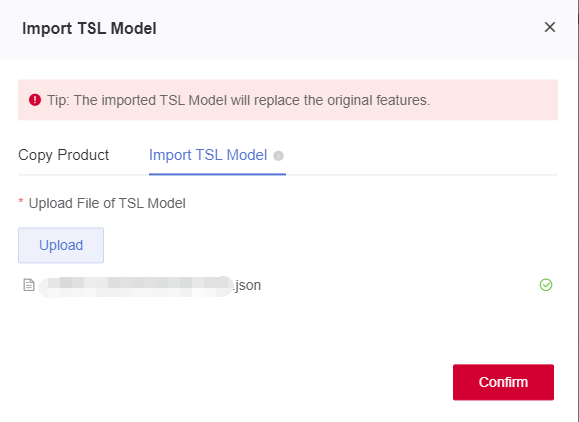
Task: Click the Import TSL Model dialog title
Action: (89, 28)
